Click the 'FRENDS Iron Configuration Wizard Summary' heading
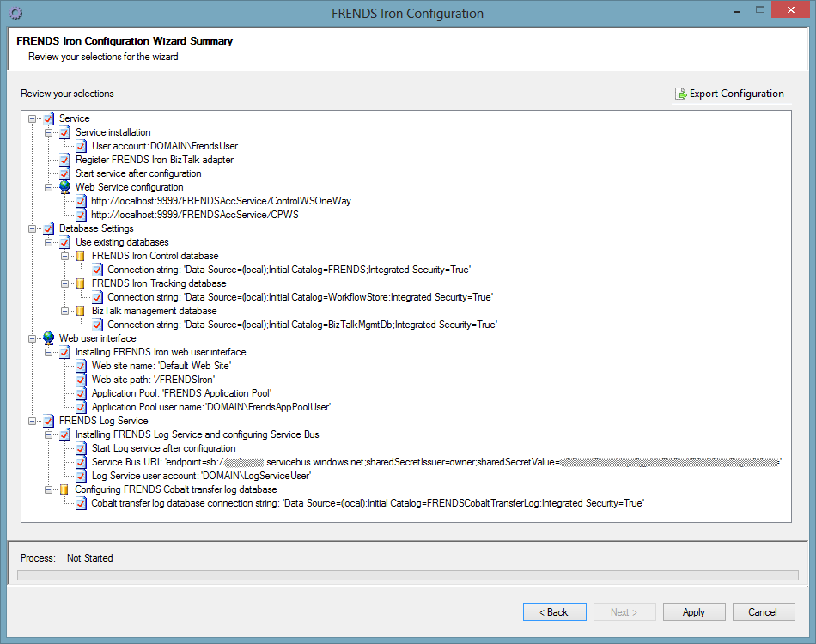Viewport: 816px width, 644px height. tap(125, 41)
